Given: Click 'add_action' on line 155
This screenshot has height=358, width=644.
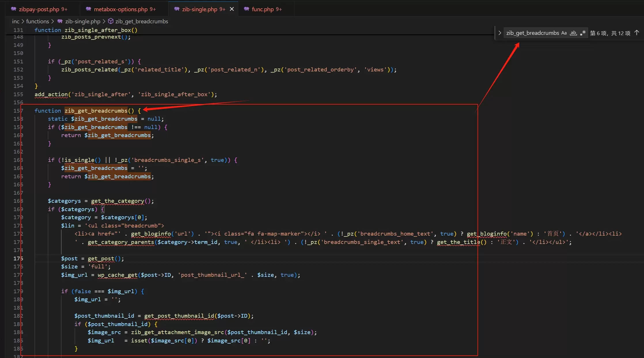Looking at the screenshot, I should [x=51, y=94].
